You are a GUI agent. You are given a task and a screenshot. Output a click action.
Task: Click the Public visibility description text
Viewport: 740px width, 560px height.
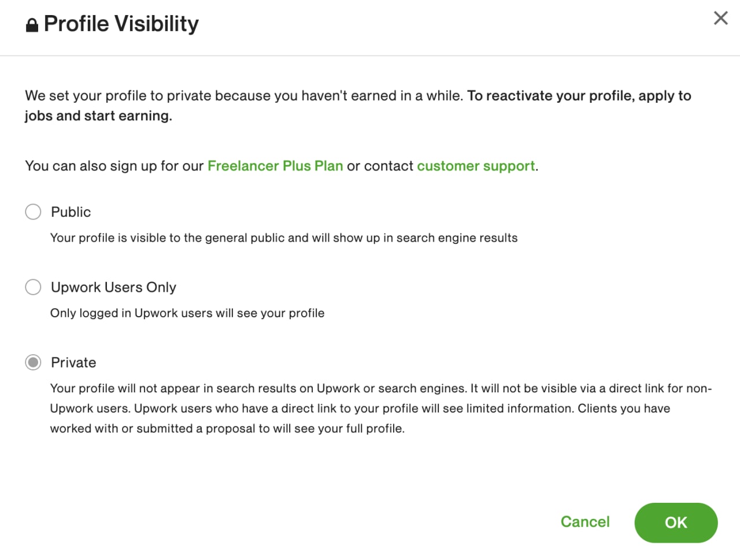284,238
